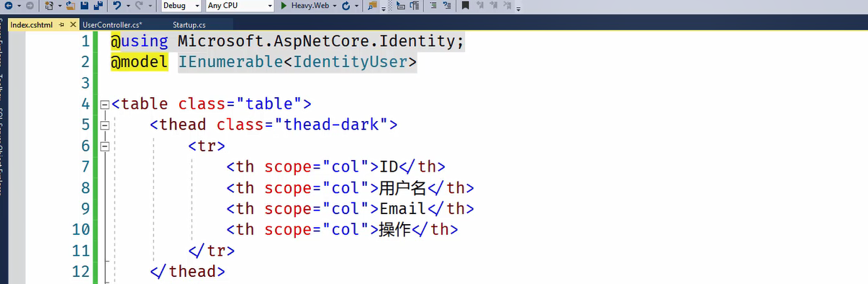
Task: Click Microsoft.AspNetCore.Identity text on line 1
Action: [317, 41]
